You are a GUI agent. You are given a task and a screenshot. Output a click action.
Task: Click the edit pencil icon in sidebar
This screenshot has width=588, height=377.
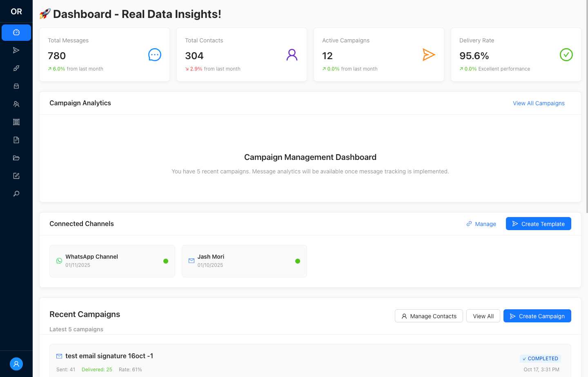coord(16,176)
